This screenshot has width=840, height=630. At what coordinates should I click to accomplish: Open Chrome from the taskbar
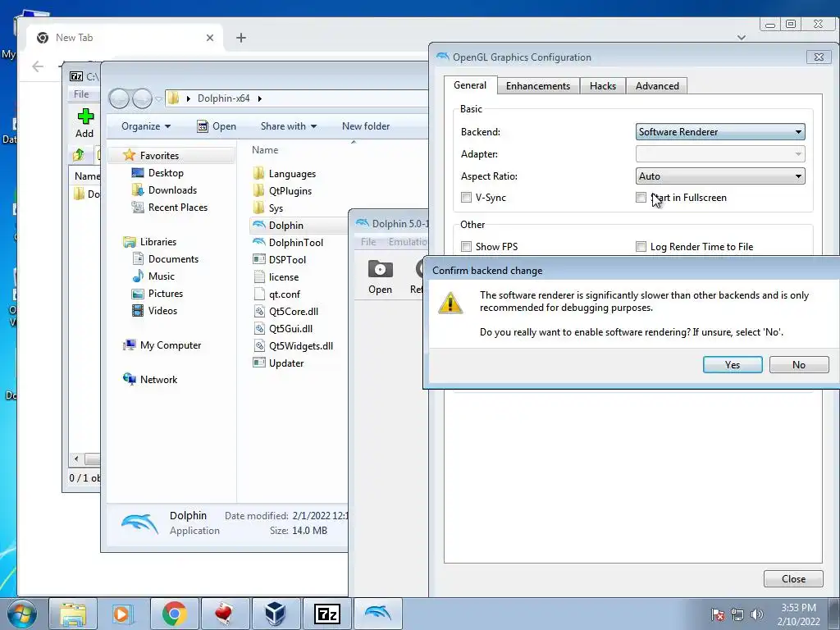174,614
